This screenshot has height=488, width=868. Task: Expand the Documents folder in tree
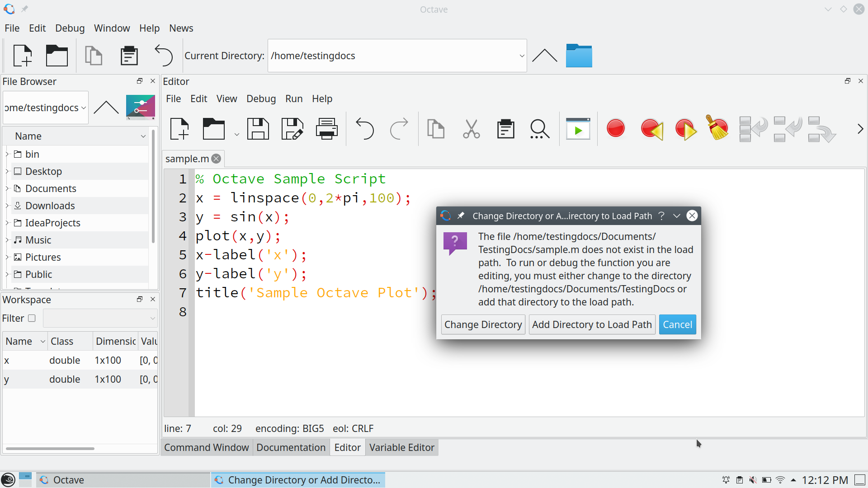click(7, 188)
